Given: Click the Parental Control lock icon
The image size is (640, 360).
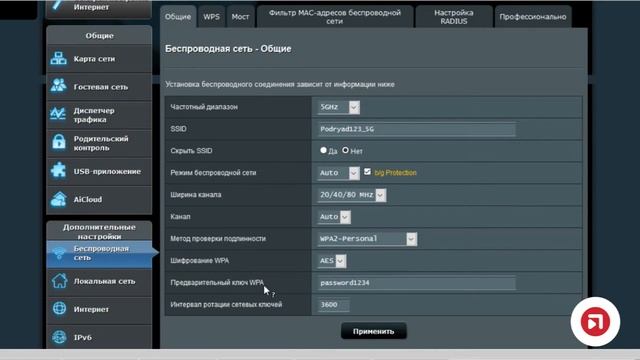Looking at the screenshot, I should click(x=59, y=142).
